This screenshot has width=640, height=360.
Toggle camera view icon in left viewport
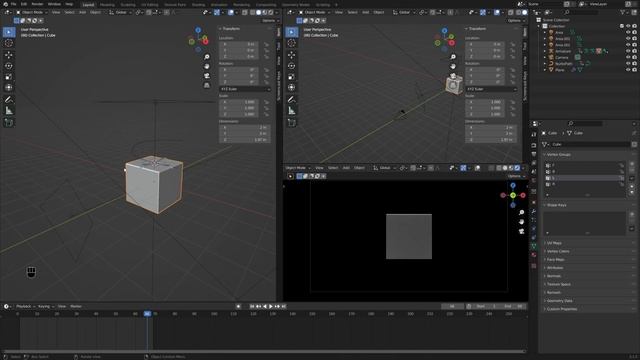click(207, 76)
